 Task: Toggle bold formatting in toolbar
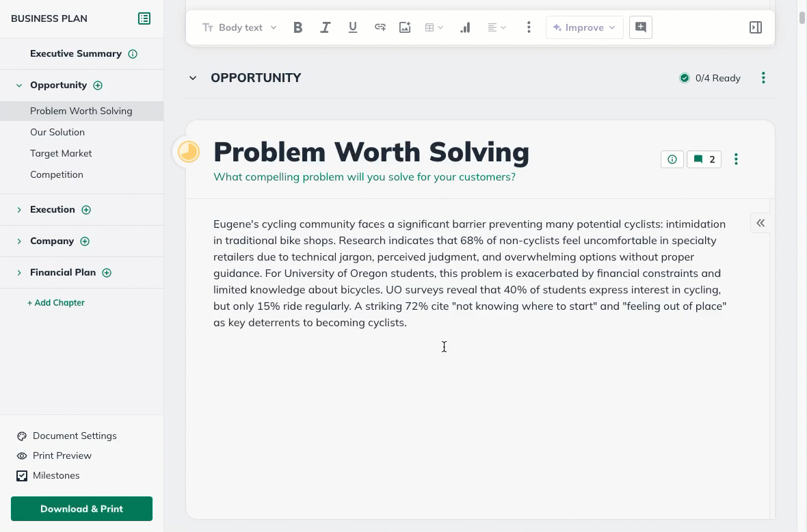tap(297, 27)
